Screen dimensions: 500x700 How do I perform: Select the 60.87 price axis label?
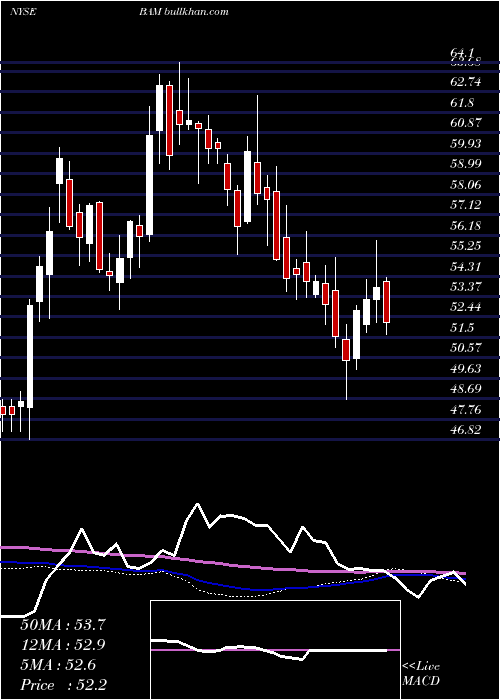(x=466, y=123)
